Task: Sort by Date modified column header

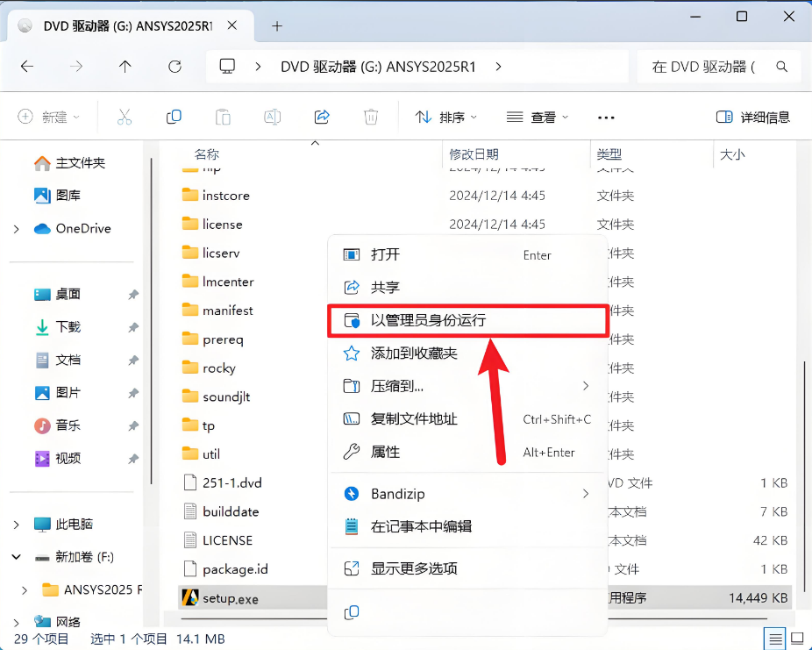Action: pos(474,154)
